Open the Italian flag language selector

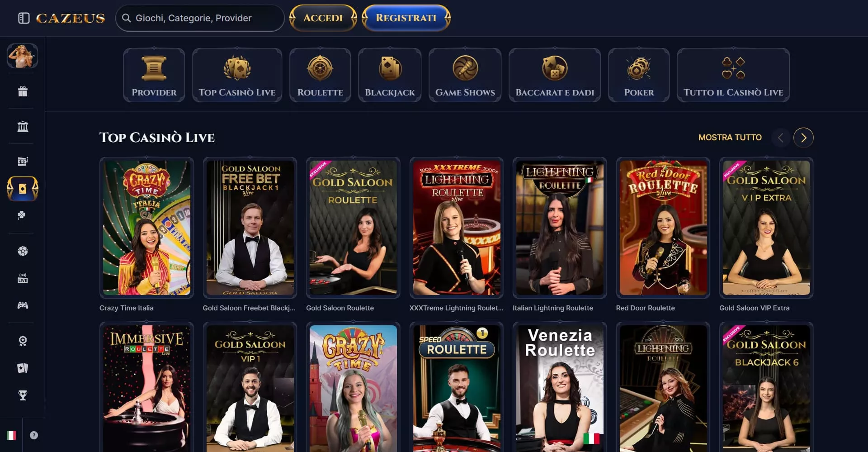point(11,435)
